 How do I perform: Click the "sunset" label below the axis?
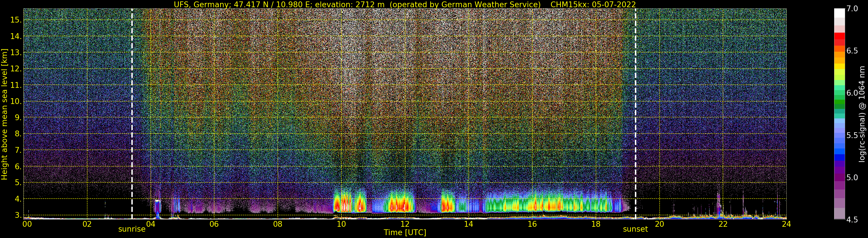(x=635, y=229)
